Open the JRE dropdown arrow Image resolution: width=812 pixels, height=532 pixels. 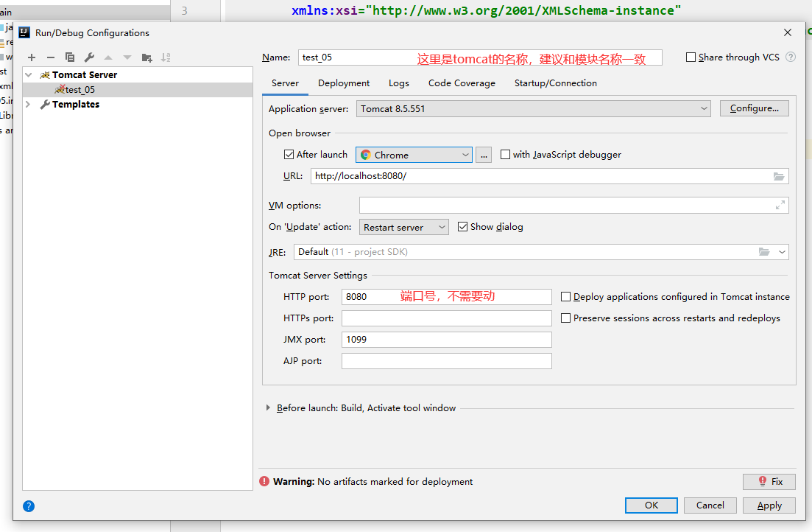coord(782,252)
